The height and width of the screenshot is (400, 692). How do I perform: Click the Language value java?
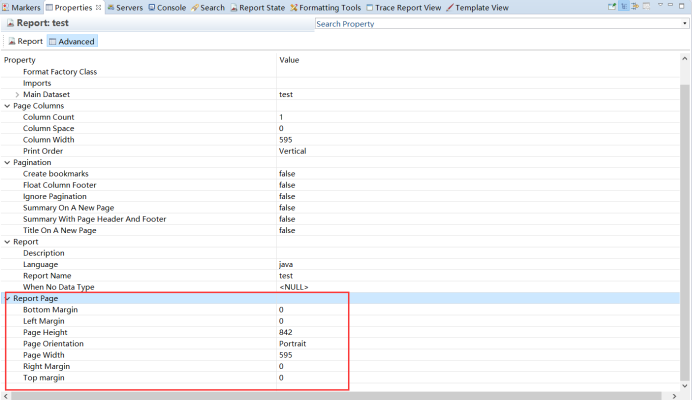click(286, 264)
